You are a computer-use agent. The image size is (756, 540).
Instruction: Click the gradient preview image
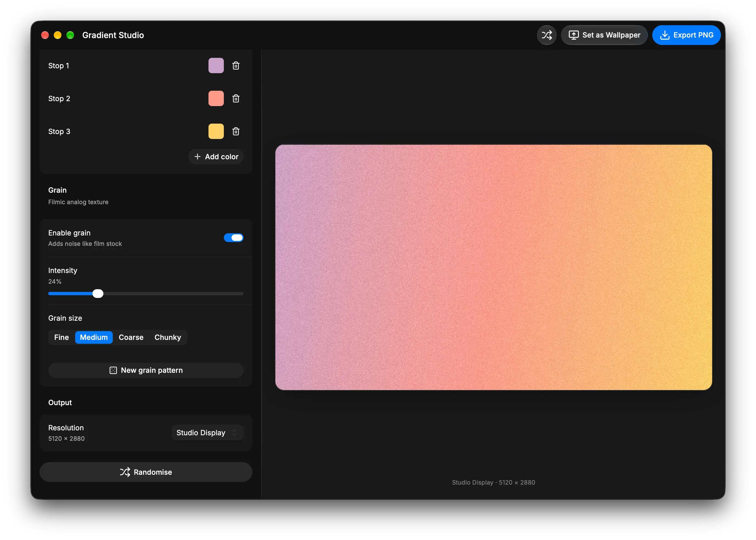pyautogui.click(x=493, y=267)
